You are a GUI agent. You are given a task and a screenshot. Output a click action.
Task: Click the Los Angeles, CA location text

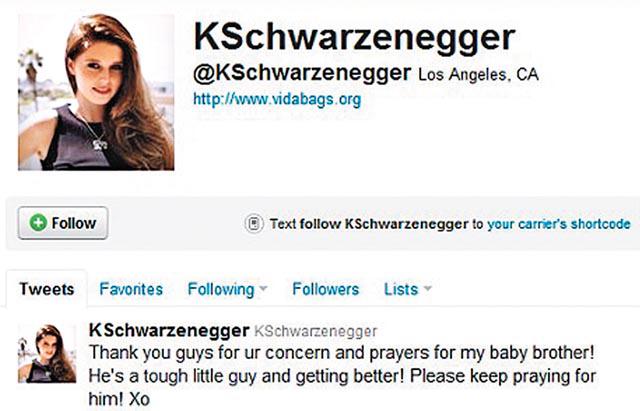[478, 75]
